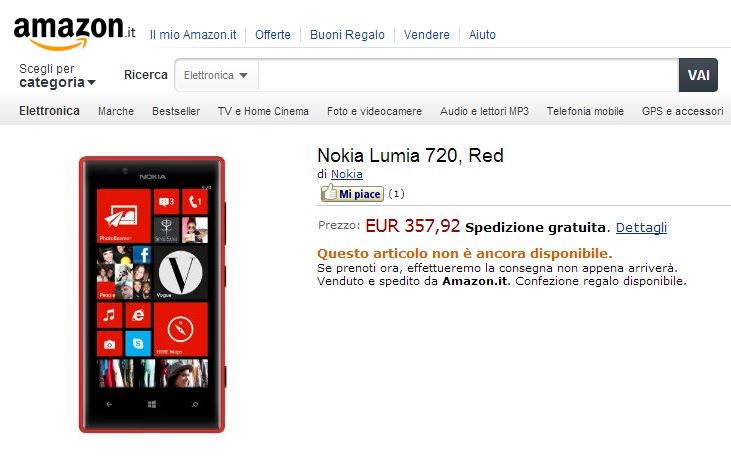Click the Nokia Lumia 720 product image
The height and width of the screenshot is (458, 731).
pos(152,295)
